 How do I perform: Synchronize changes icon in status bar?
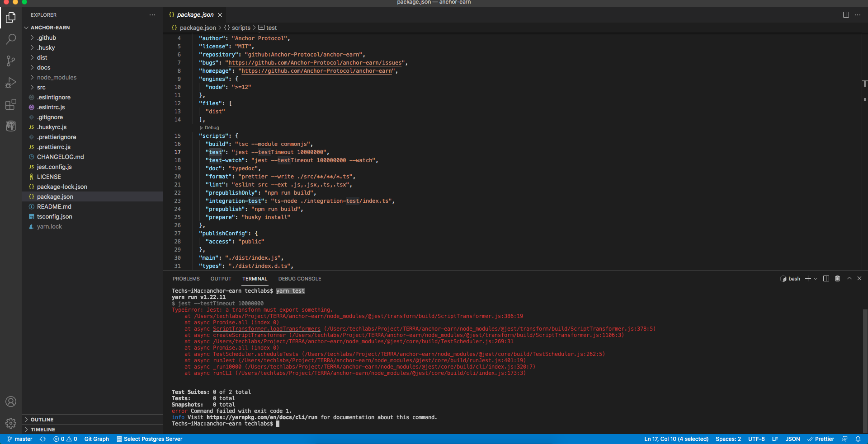pyautogui.click(x=43, y=439)
